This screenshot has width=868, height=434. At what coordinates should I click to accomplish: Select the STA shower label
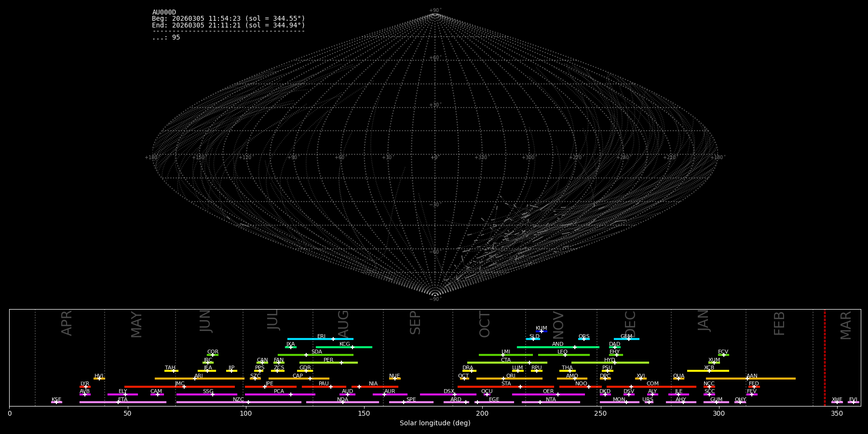click(506, 384)
